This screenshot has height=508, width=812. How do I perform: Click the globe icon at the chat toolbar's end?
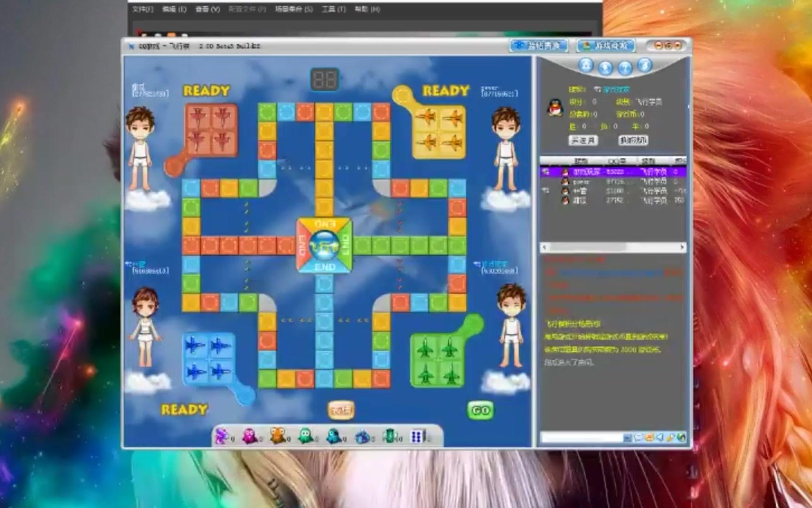point(681,438)
